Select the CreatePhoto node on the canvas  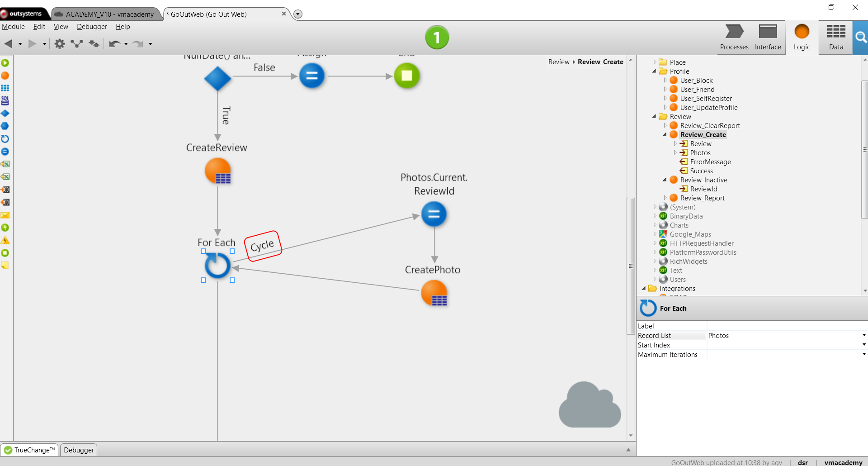click(434, 293)
